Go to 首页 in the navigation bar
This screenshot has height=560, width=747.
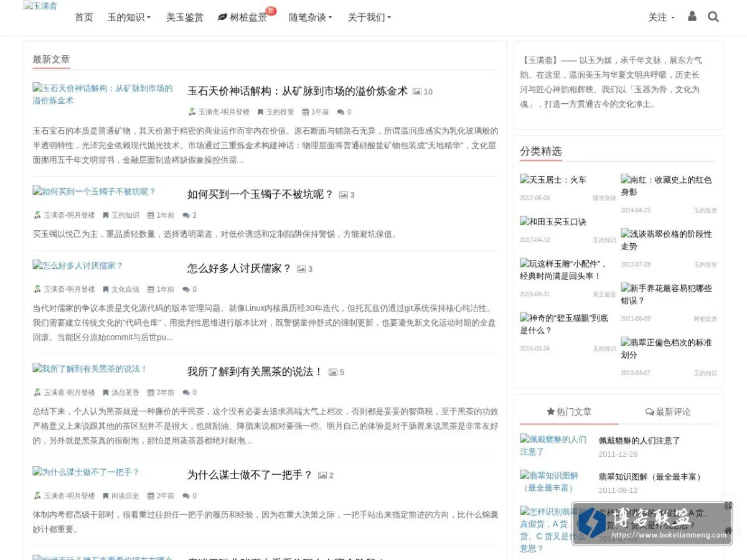[x=84, y=17]
